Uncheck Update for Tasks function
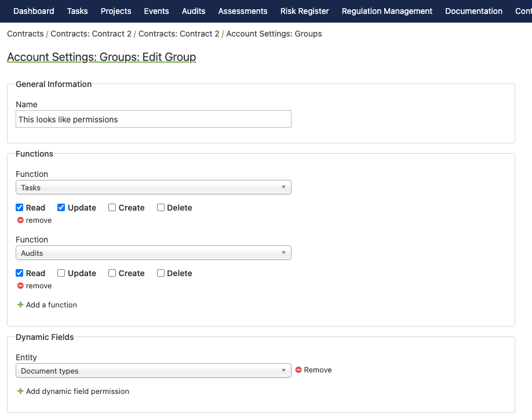The width and height of the screenshot is (532, 420). [61, 208]
